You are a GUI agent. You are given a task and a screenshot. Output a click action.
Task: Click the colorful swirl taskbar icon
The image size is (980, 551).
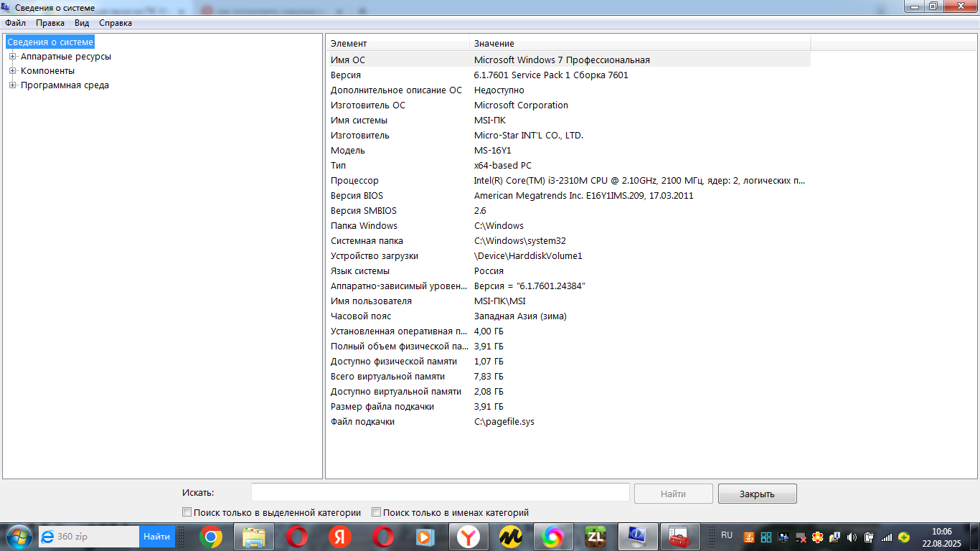(552, 537)
